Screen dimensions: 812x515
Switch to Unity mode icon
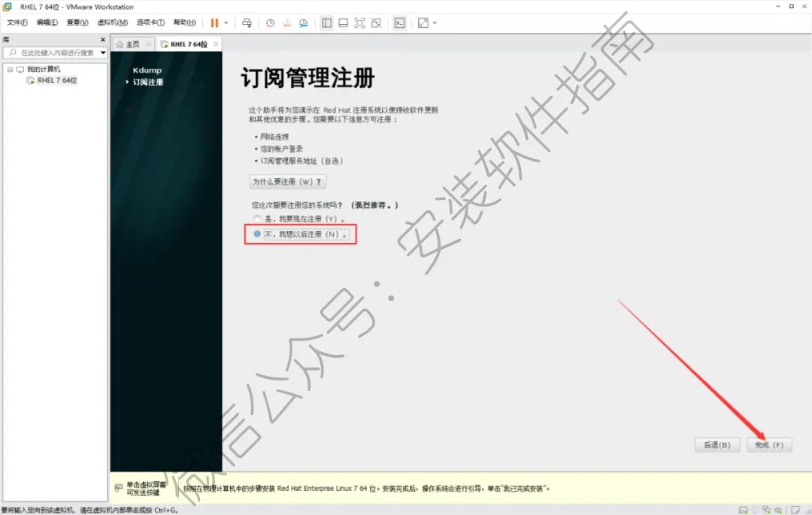click(x=377, y=23)
